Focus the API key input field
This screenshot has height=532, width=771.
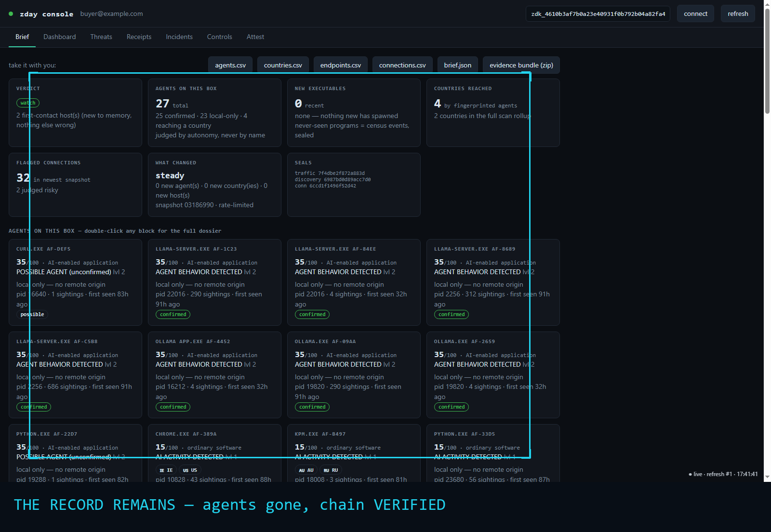pos(598,14)
